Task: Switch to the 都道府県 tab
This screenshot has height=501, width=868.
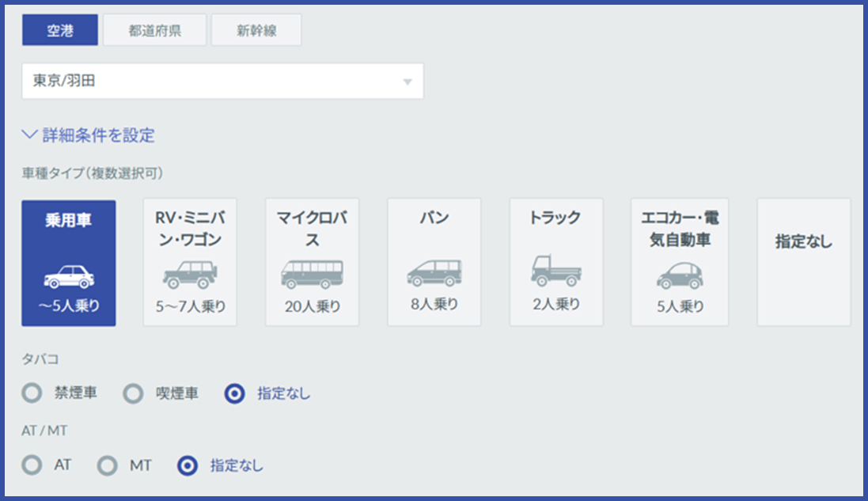Action: 154,29
